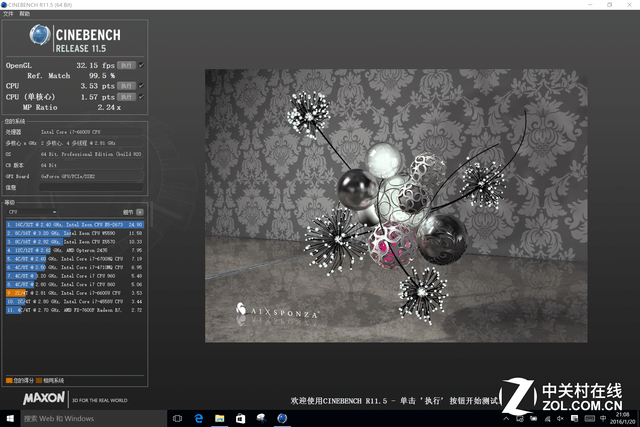640x427 pixels.
Task: Toggle the CPU single core checkbox
Action: pos(142,97)
